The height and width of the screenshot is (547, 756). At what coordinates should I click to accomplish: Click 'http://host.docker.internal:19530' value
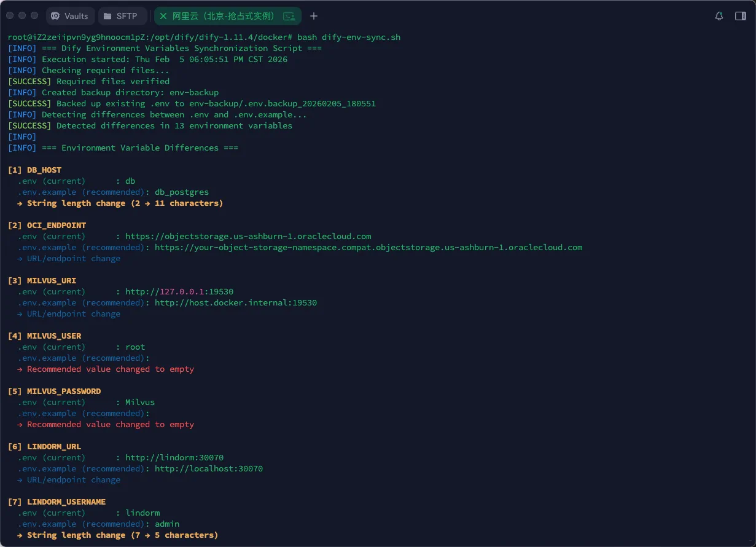pos(236,302)
